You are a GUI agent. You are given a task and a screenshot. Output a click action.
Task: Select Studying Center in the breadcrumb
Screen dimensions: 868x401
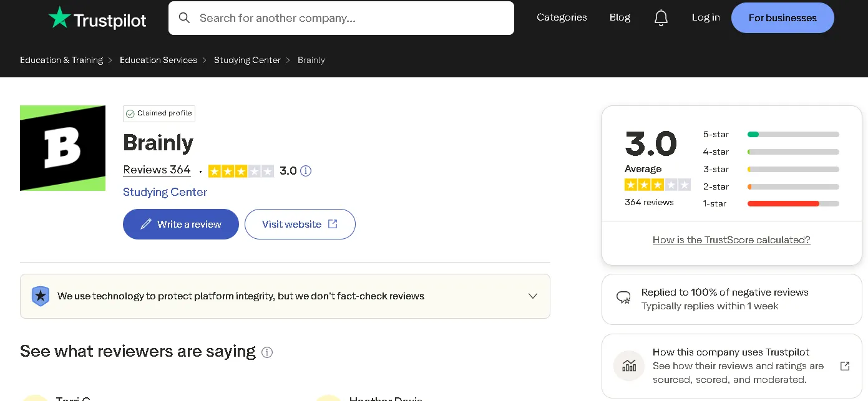pyautogui.click(x=247, y=60)
